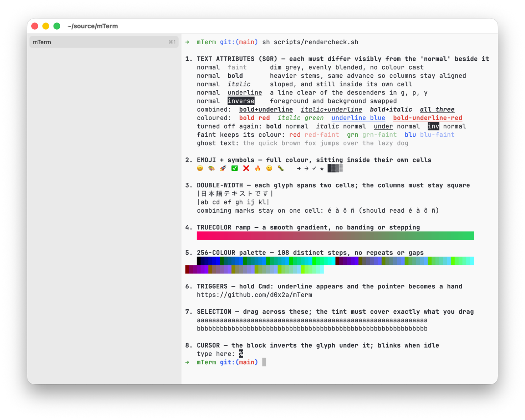Viewport: 525px width, 420px height.
Task: Click the shaded block glyphs after the star
Action: click(x=335, y=168)
